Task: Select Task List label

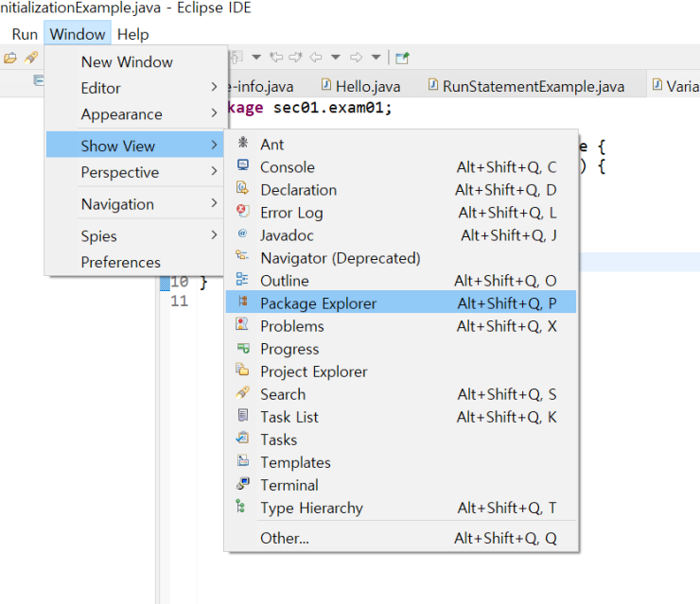Action: coord(289,417)
